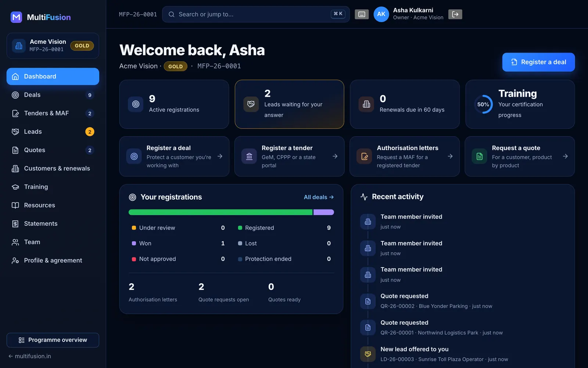Screen dimensions: 588x368
Task: Click the sign out icon beside Asha Kulkarni
Action: [455, 14]
